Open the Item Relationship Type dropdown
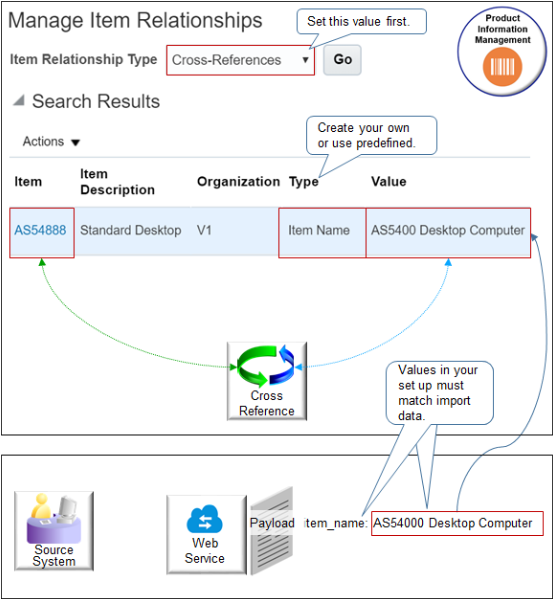Screen dimensions: 554x600 (240, 60)
